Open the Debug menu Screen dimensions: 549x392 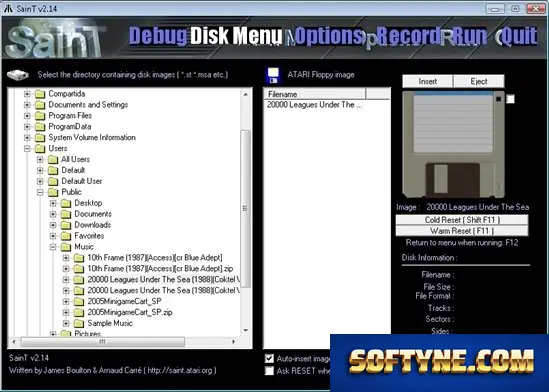click(x=158, y=36)
